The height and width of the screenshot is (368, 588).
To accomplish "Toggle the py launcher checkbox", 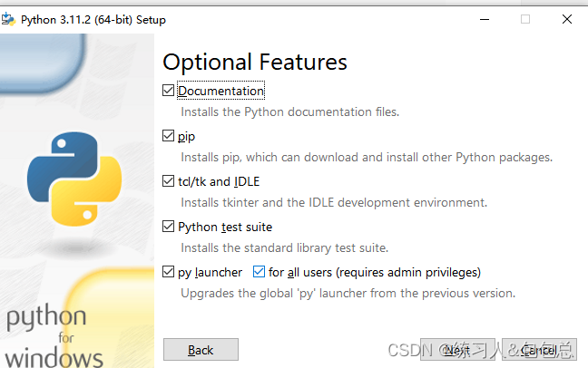I will click(x=169, y=272).
